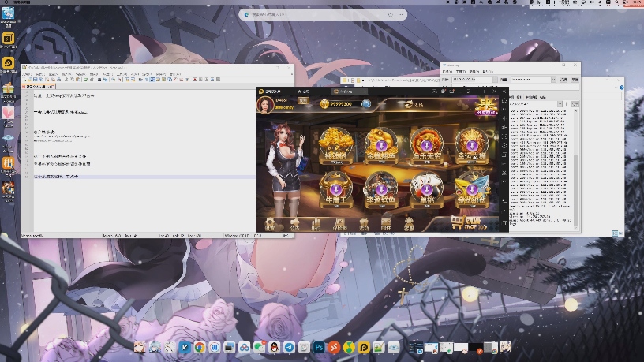Click the emulator sidebar scissors screenshot icon

[504, 173]
